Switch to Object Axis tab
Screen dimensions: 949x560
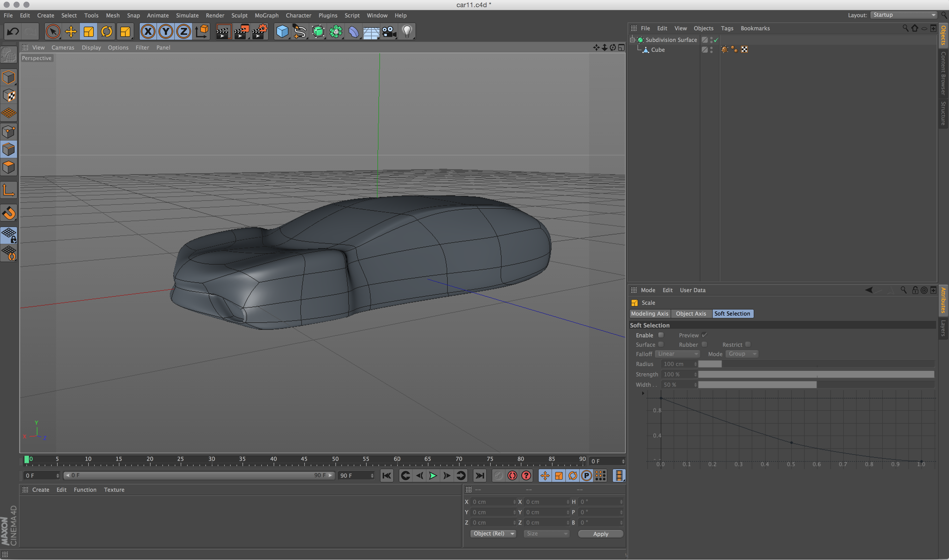(691, 313)
